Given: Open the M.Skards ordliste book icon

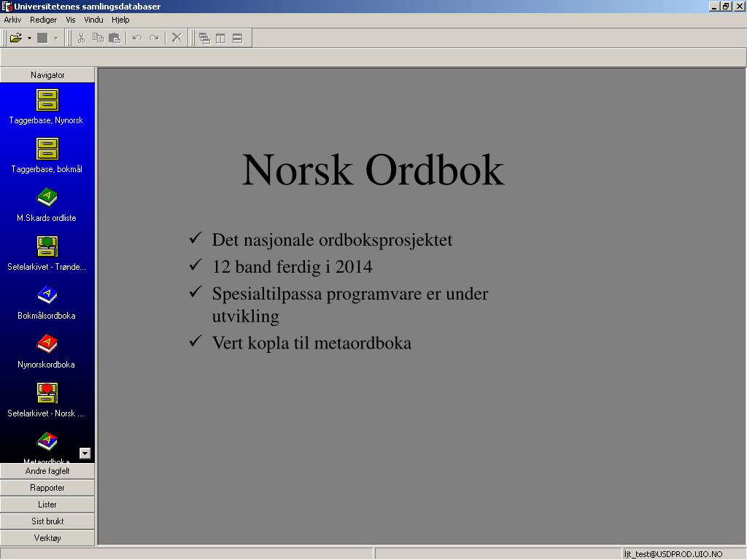Looking at the screenshot, I should (47, 197).
